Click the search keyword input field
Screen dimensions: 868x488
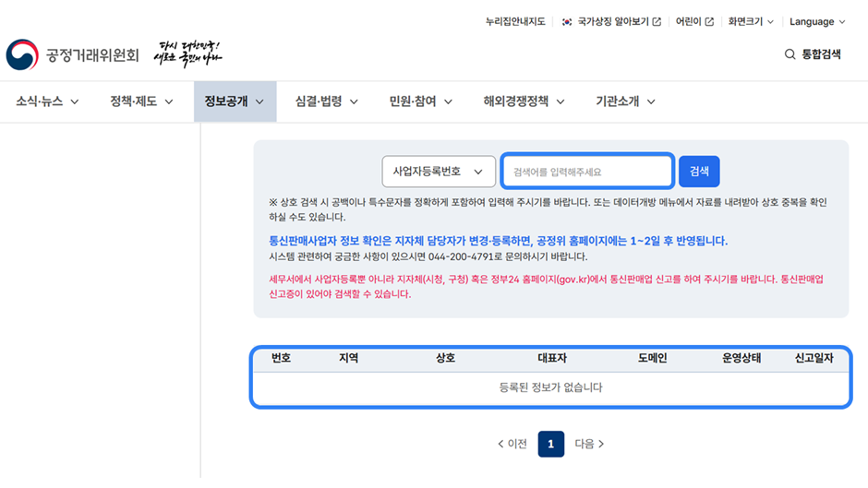coord(587,172)
